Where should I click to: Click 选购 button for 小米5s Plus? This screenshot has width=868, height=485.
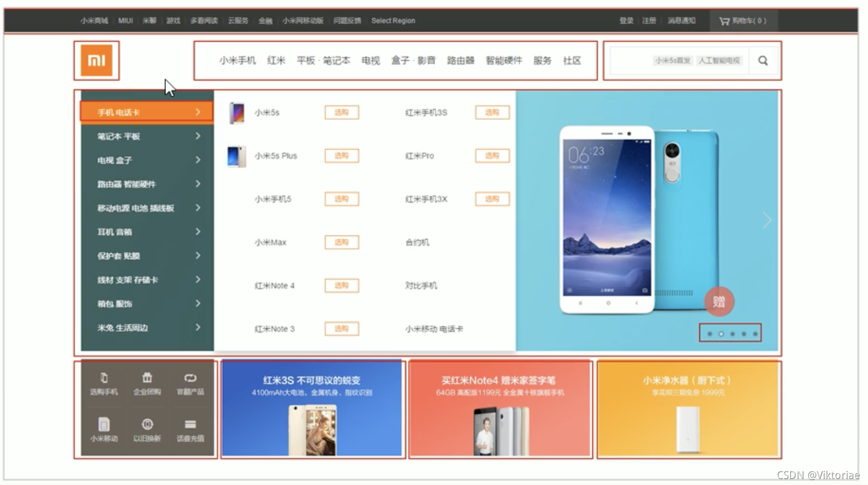click(x=342, y=156)
